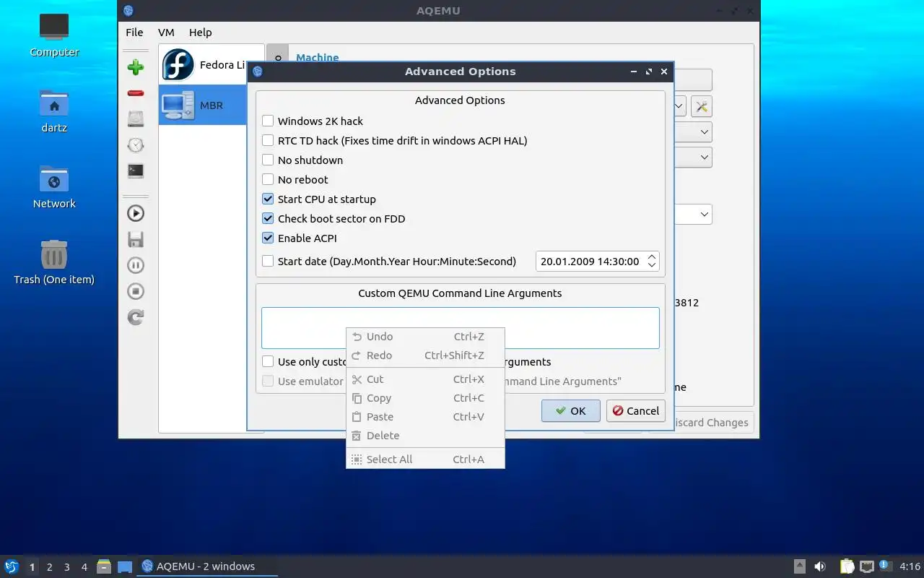
Task: Disable the Enable ACPI checkbox
Action: [268, 238]
